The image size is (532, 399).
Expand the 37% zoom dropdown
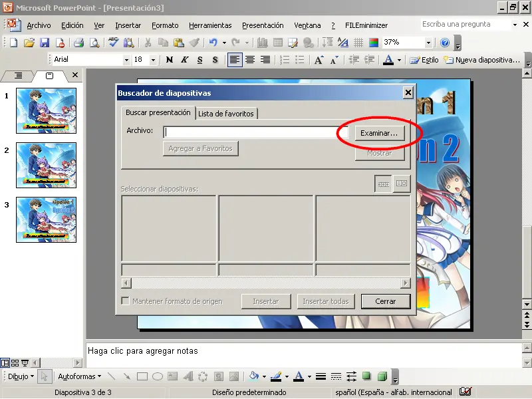428,43
